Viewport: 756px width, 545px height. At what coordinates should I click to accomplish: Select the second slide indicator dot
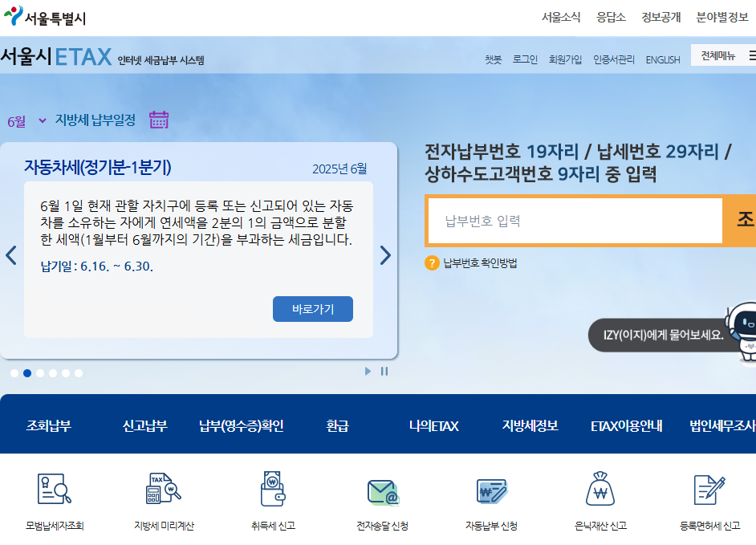(x=27, y=372)
